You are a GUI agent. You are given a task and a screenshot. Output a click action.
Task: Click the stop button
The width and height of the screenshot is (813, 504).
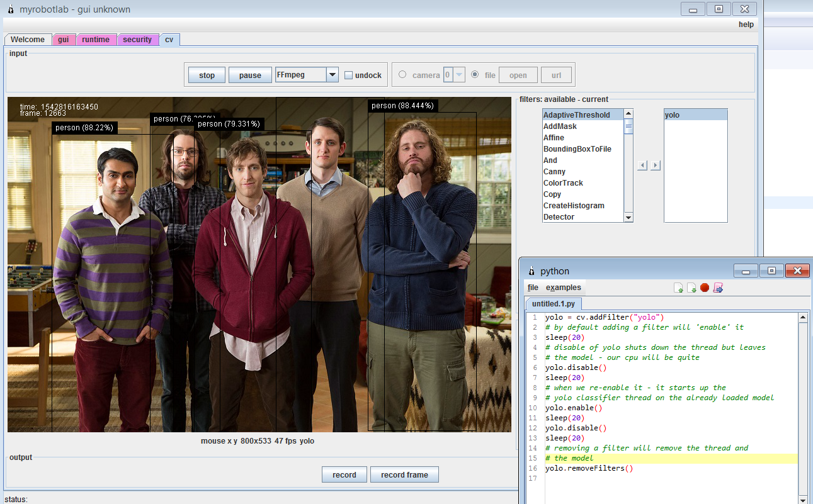[207, 76]
